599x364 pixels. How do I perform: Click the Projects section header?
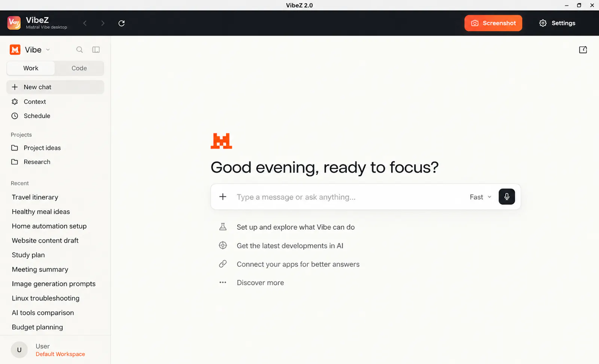click(21, 135)
